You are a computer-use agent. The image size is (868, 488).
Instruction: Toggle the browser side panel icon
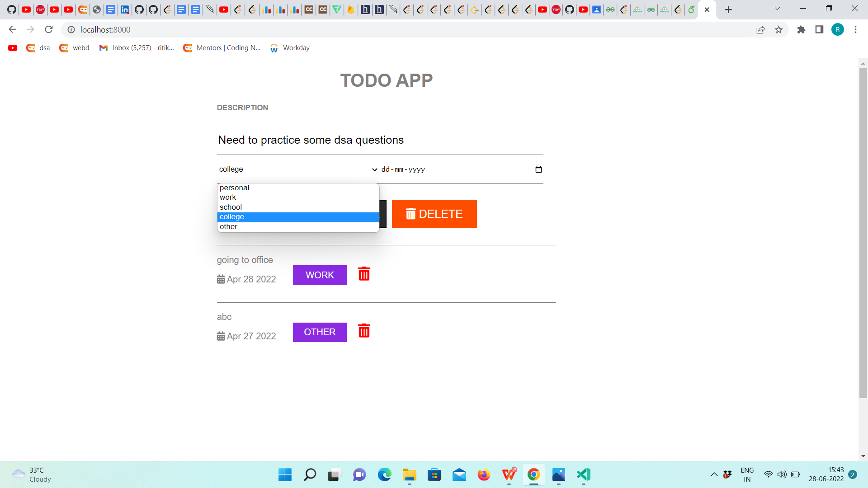(819, 30)
